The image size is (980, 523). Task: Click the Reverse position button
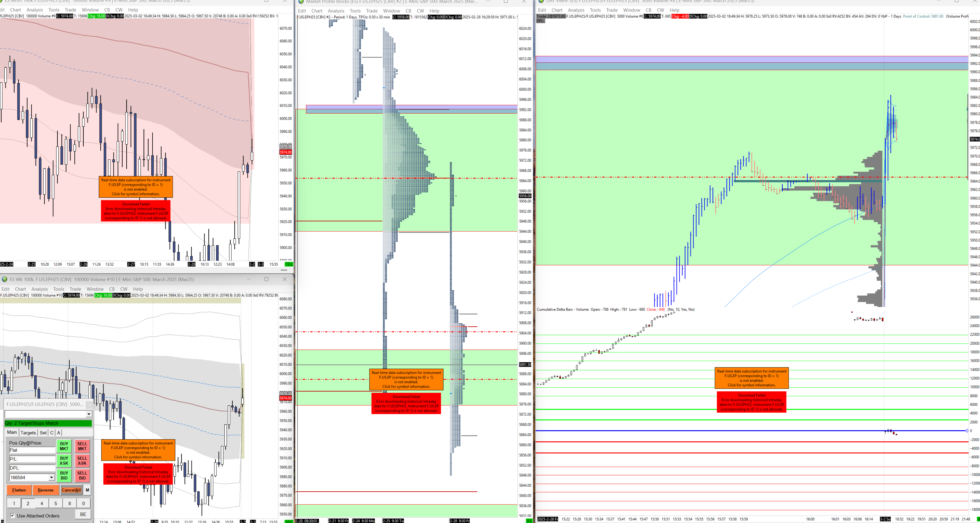(x=45, y=490)
